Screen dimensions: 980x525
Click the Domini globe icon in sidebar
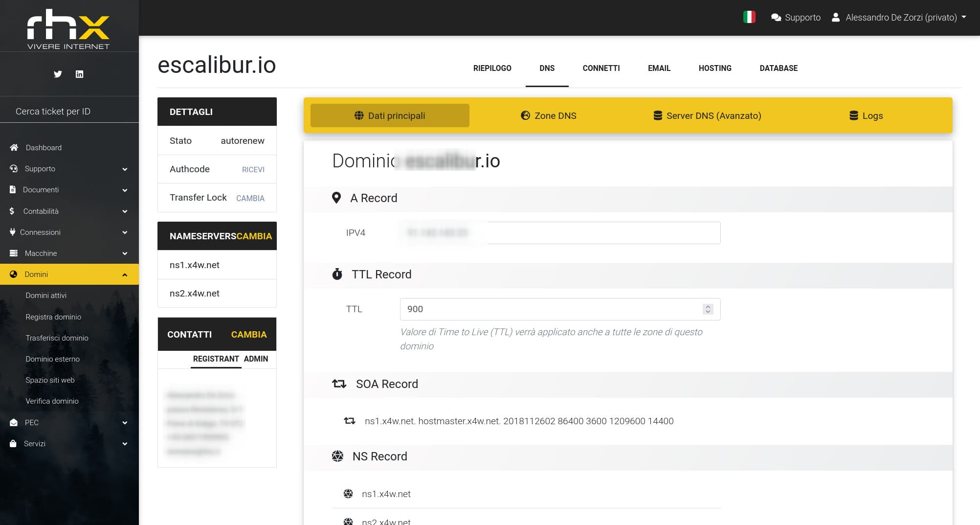pos(14,274)
